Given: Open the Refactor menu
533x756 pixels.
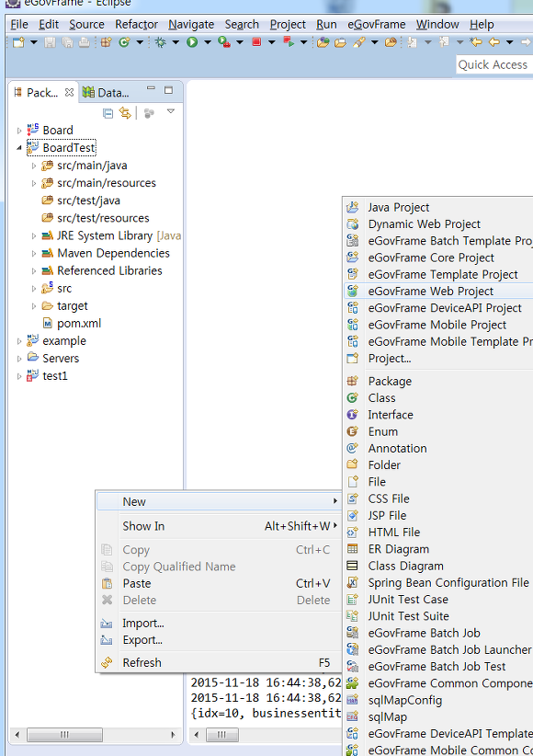Looking at the screenshot, I should pyautogui.click(x=136, y=24).
